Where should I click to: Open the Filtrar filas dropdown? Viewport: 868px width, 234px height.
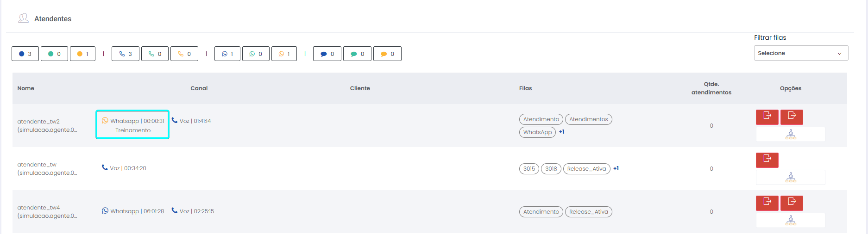[x=800, y=53]
